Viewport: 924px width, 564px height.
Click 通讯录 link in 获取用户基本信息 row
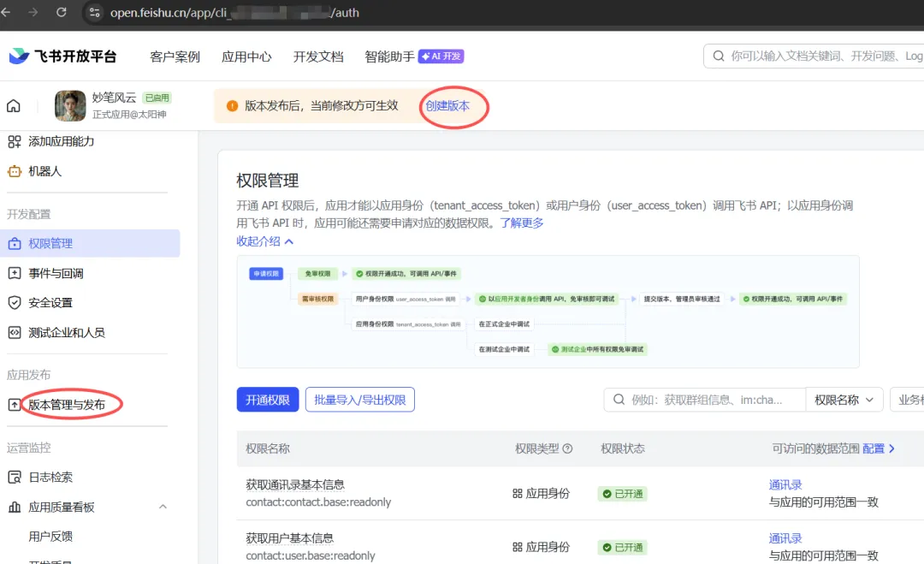pyautogui.click(x=785, y=538)
